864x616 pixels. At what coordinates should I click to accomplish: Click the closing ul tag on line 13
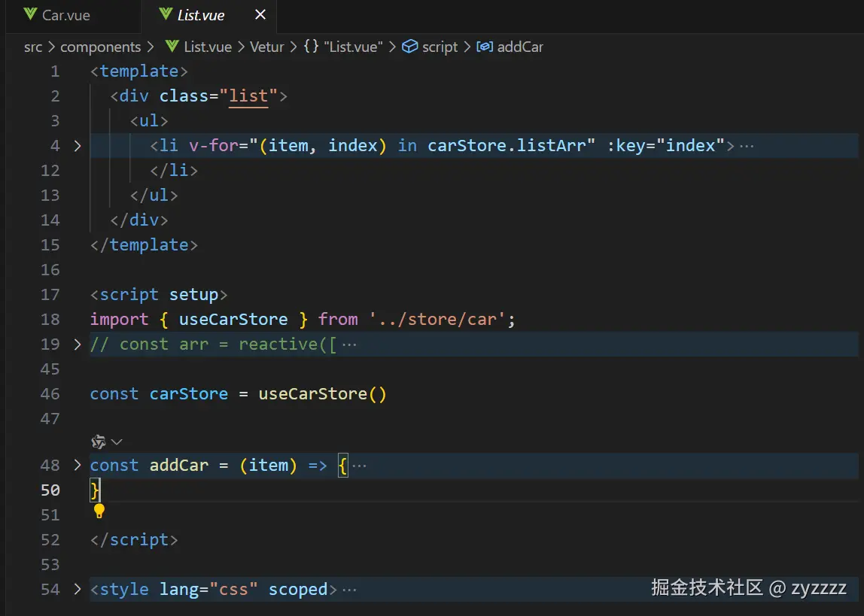[154, 196]
